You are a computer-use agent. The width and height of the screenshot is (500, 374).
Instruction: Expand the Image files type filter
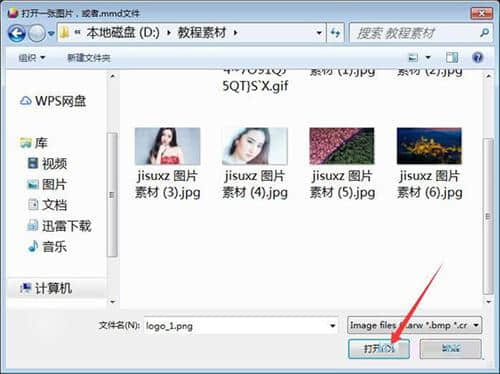pos(414,325)
